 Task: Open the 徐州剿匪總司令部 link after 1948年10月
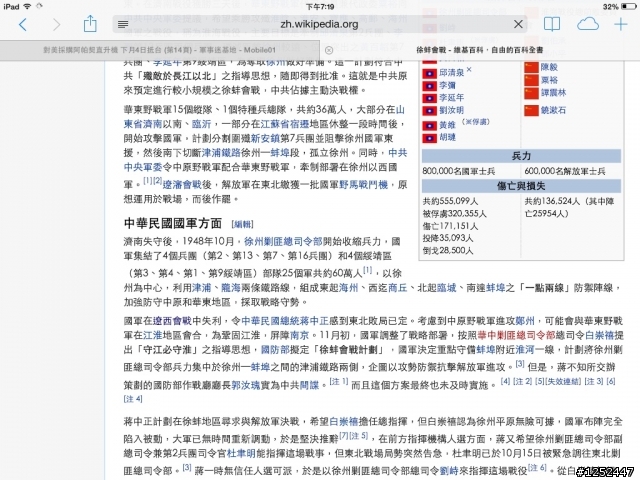tap(283, 241)
